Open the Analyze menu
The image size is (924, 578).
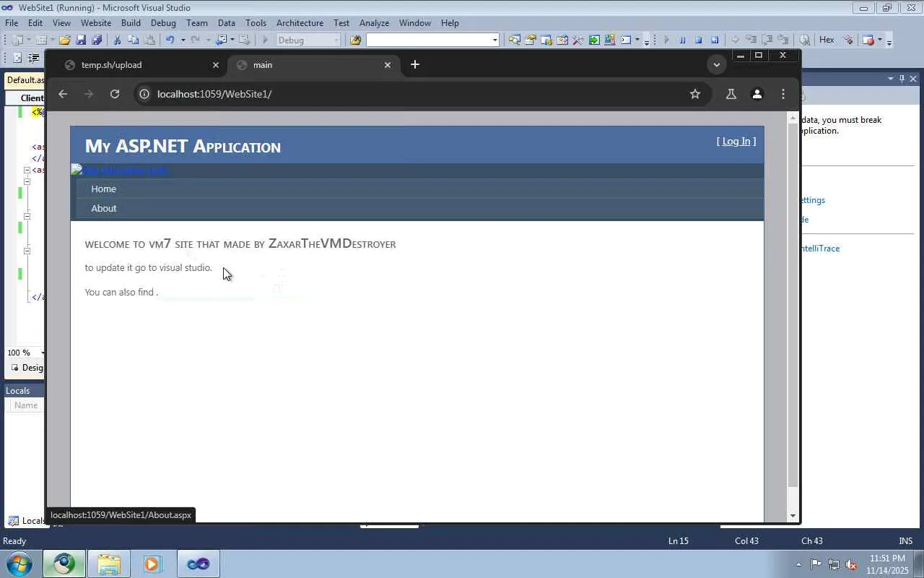click(374, 23)
